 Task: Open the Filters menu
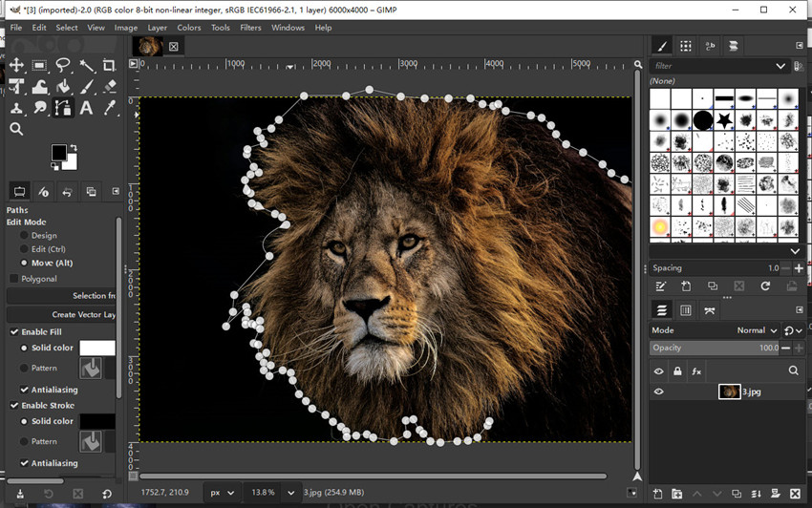click(250, 28)
